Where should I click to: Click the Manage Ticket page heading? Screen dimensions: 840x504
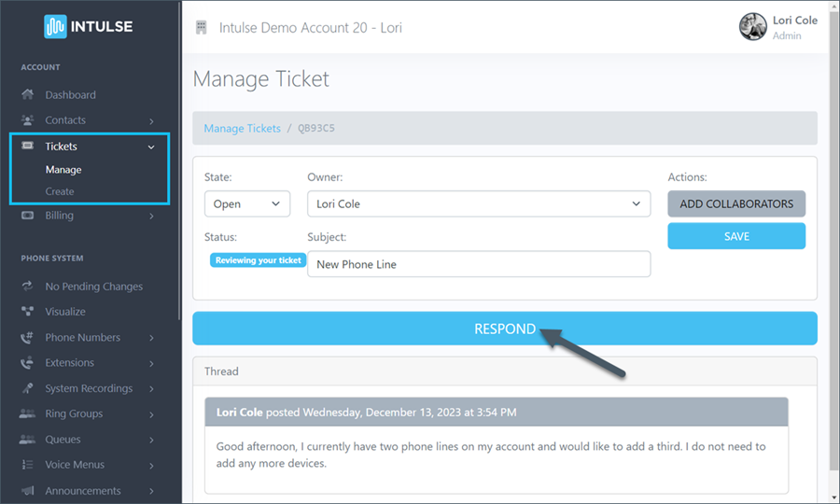pyautogui.click(x=260, y=79)
